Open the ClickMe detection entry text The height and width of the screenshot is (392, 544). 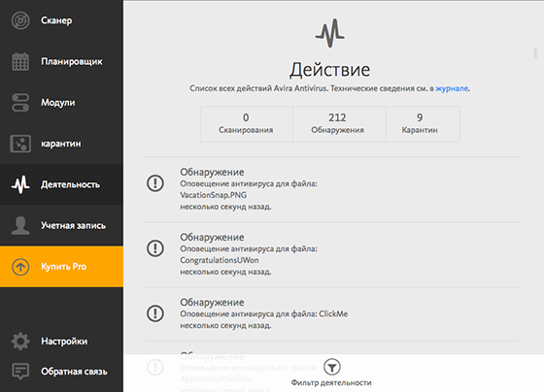[263, 313]
